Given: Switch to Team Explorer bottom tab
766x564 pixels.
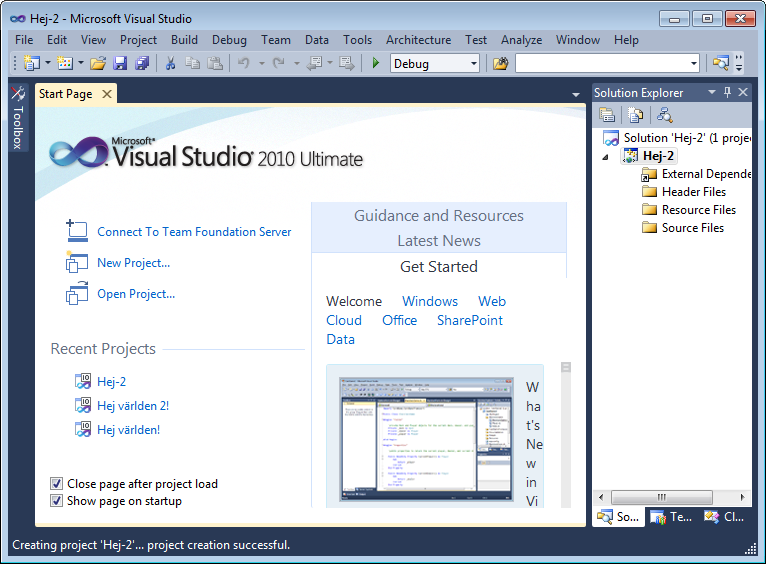Looking at the screenshot, I should tap(671, 517).
